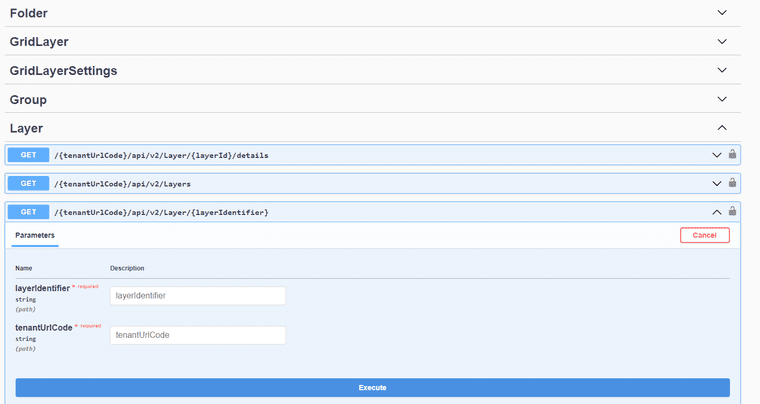
Task: Click the Cancel button
Action: pyautogui.click(x=704, y=235)
